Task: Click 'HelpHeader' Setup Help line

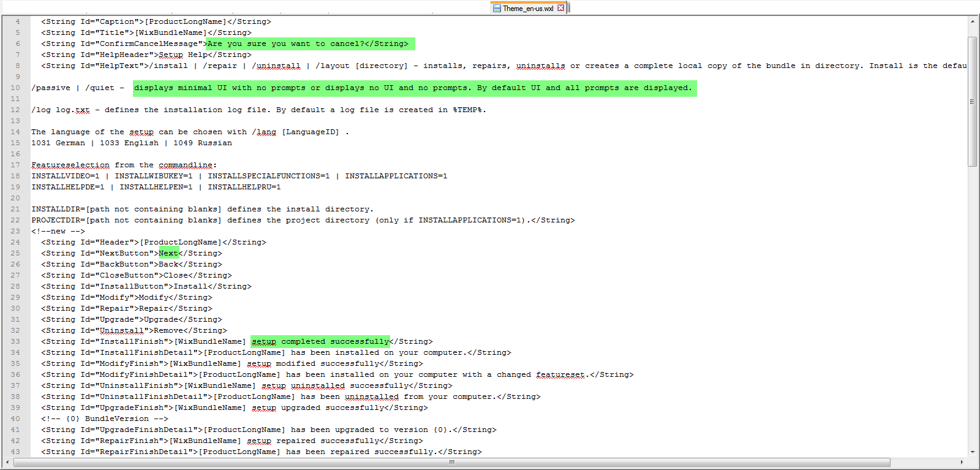Action: (146, 55)
